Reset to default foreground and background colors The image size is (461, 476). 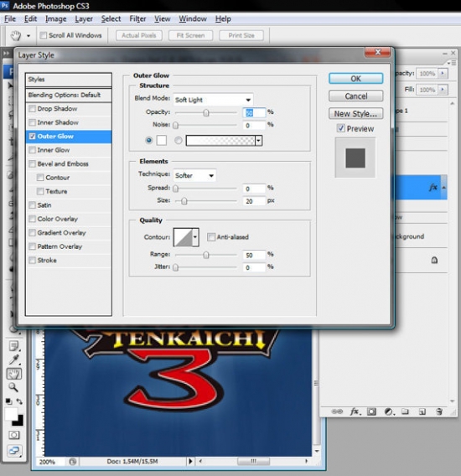point(9,401)
